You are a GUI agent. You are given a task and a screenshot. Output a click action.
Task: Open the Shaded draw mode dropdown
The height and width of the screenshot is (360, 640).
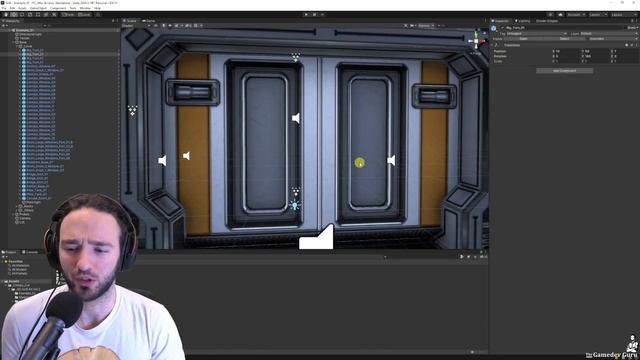coord(136,26)
